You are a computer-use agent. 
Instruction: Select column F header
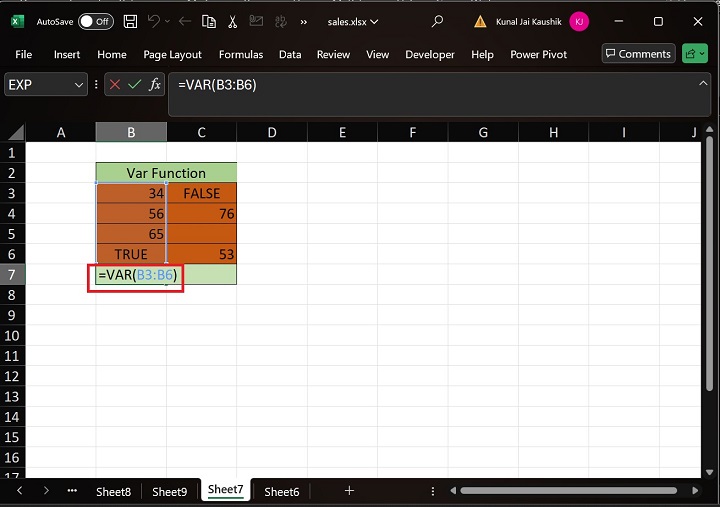pos(412,132)
